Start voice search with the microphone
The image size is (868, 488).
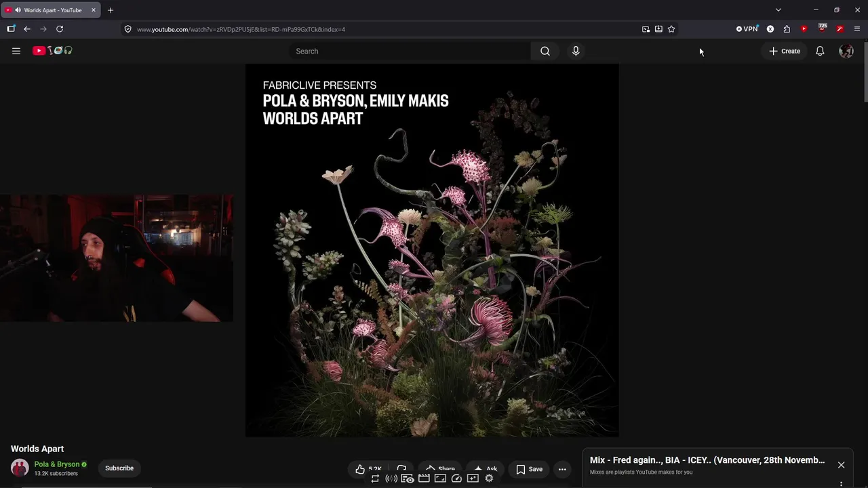pyautogui.click(x=576, y=51)
